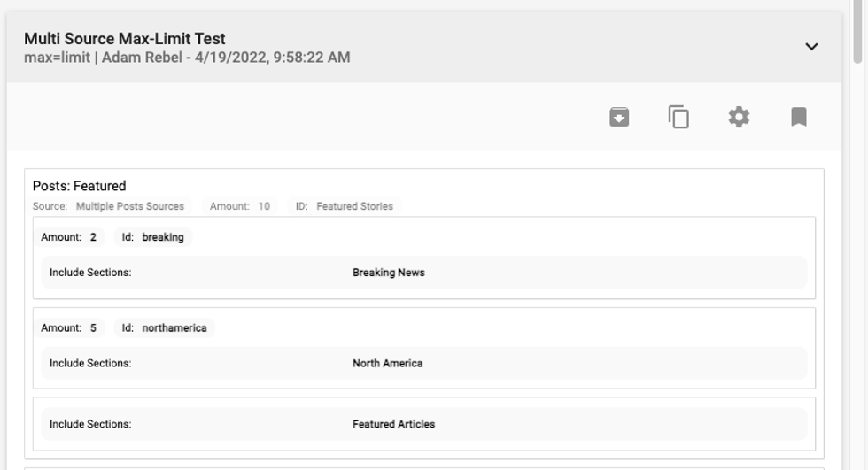Select the Breaking News include sections row

click(x=423, y=273)
